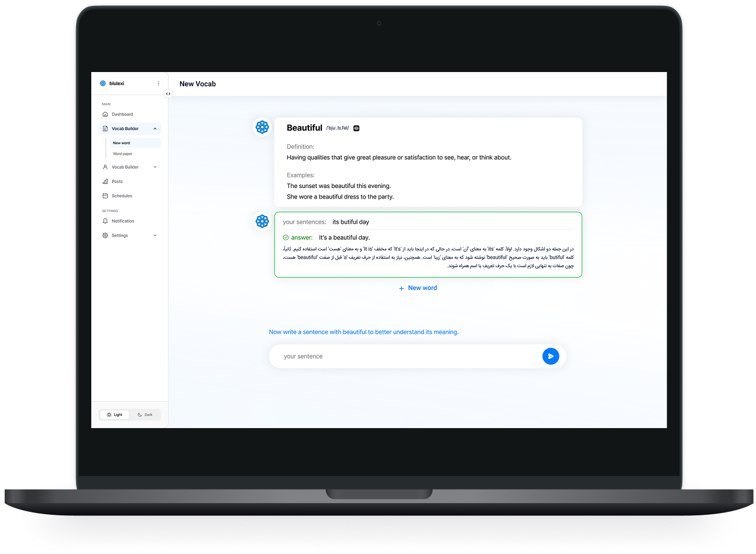Open the three-dot menu next to blulexi
Image resolution: width=756 pixels, height=554 pixels.
[x=159, y=83]
